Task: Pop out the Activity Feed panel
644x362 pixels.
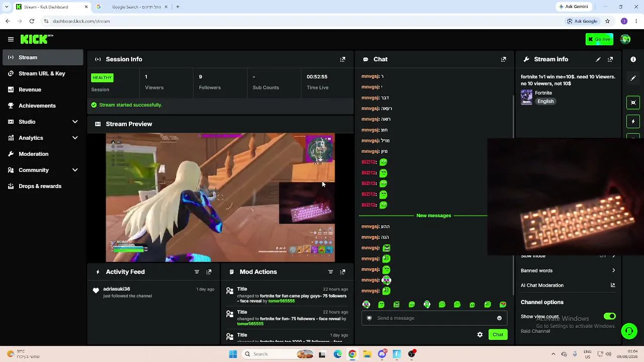Action: (x=209, y=272)
